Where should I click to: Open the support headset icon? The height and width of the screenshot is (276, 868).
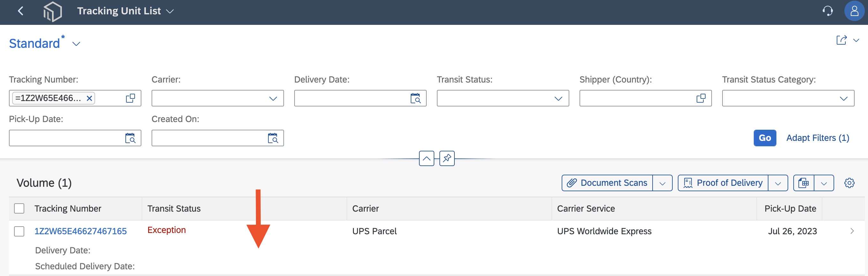click(x=827, y=11)
